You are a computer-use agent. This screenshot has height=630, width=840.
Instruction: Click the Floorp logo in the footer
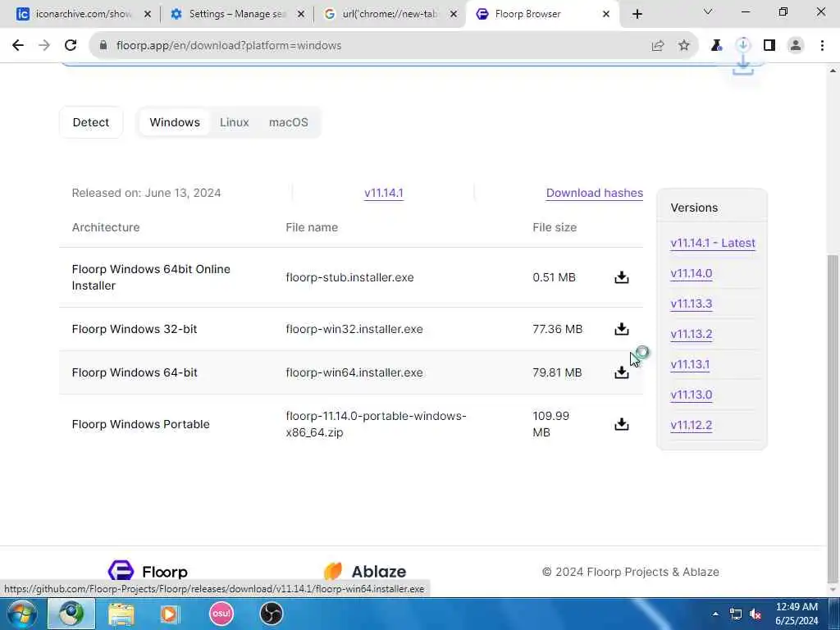[x=148, y=571]
